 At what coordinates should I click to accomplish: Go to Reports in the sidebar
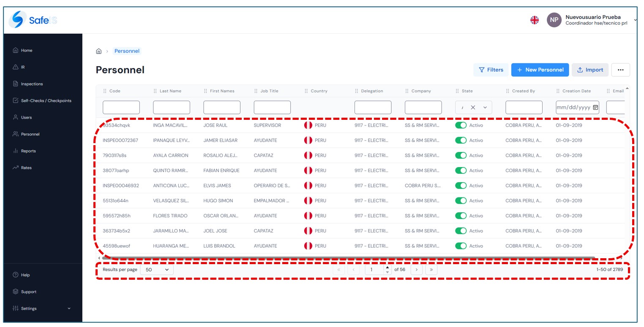28,151
